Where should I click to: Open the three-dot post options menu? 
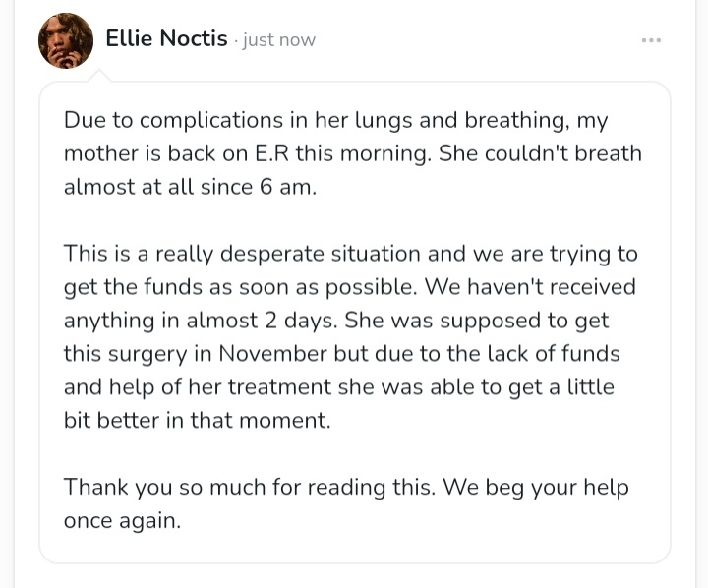click(651, 40)
